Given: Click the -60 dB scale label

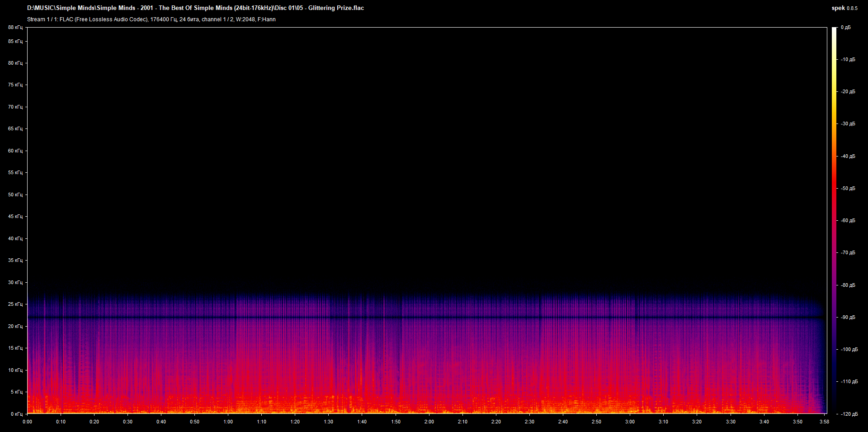Looking at the screenshot, I should coord(848,220).
